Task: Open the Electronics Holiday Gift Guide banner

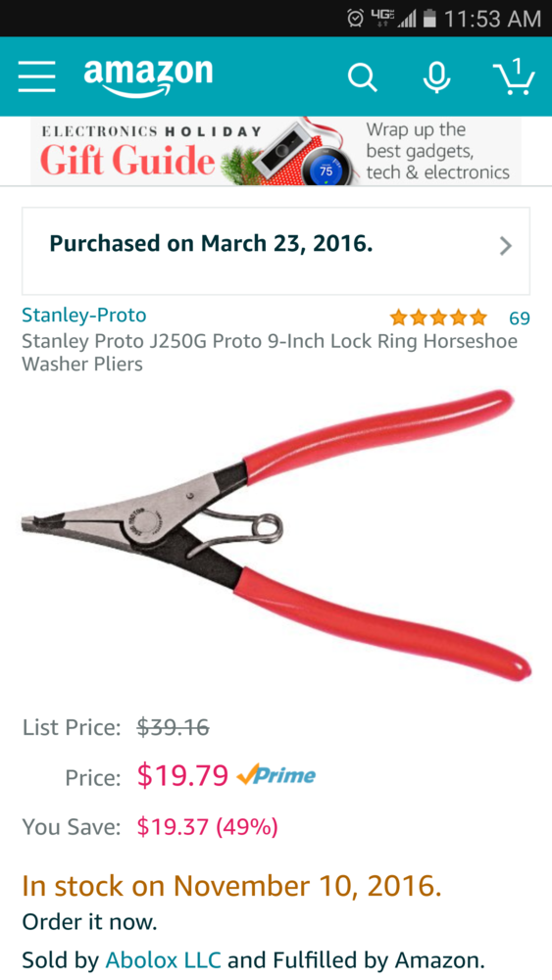Action: click(x=276, y=151)
